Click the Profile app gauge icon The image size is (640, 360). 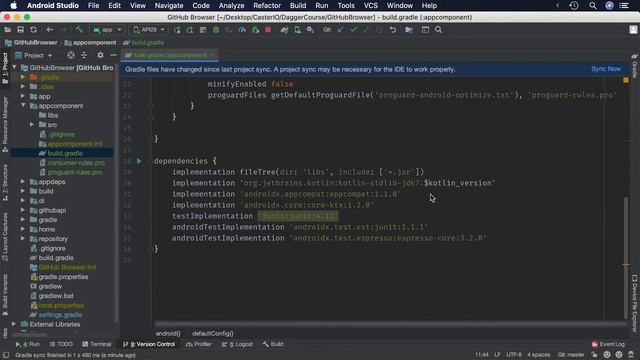(x=242, y=30)
